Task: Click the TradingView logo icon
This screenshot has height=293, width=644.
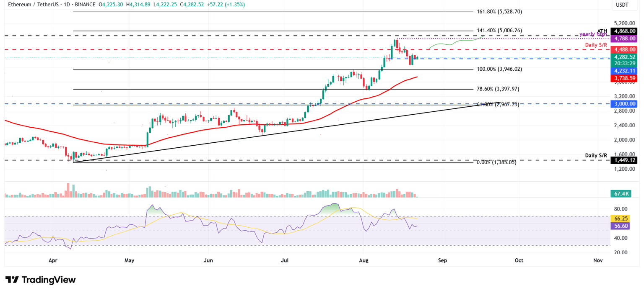Action: point(12,280)
